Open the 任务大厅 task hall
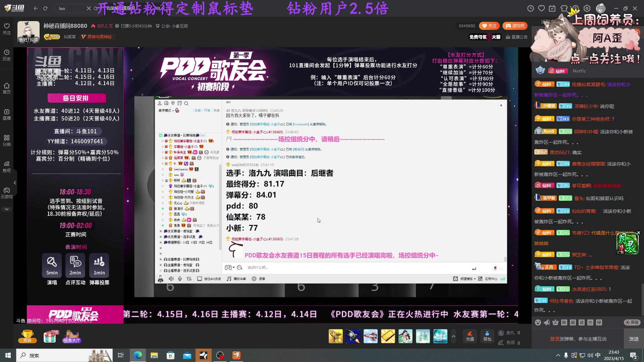The height and width of the screenshot is (362, 644). (72, 336)
